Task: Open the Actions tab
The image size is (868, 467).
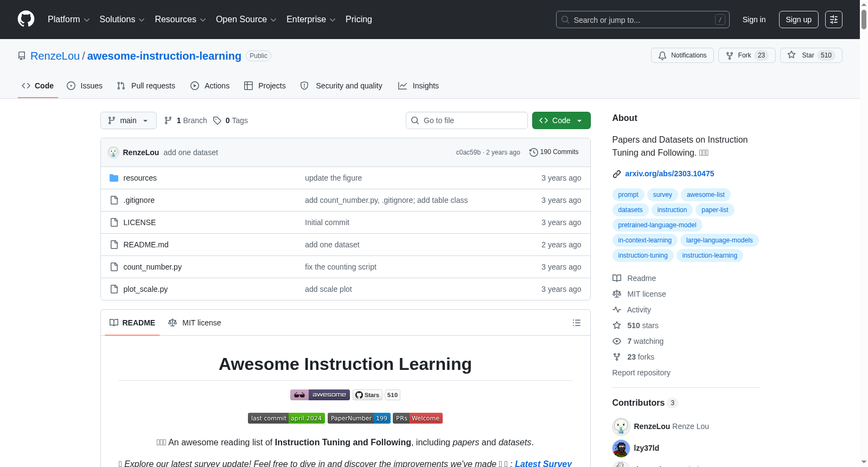Action: 210,86
